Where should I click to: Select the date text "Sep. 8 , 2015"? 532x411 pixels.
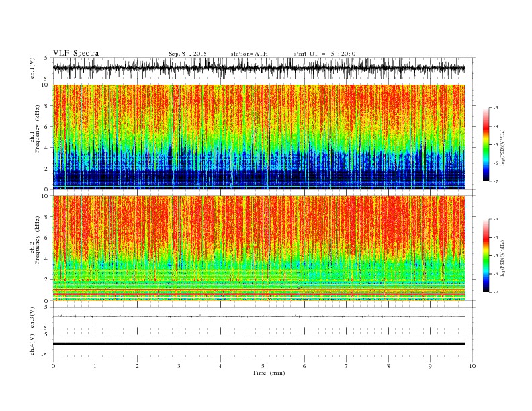tap(187, 54)
